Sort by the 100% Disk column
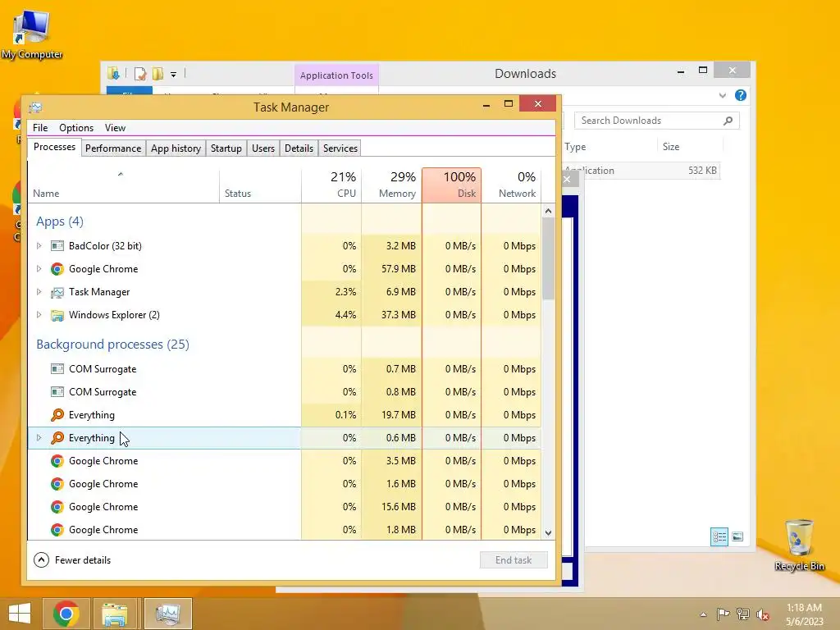The image size is (840, 630). (x=452, y=185)
